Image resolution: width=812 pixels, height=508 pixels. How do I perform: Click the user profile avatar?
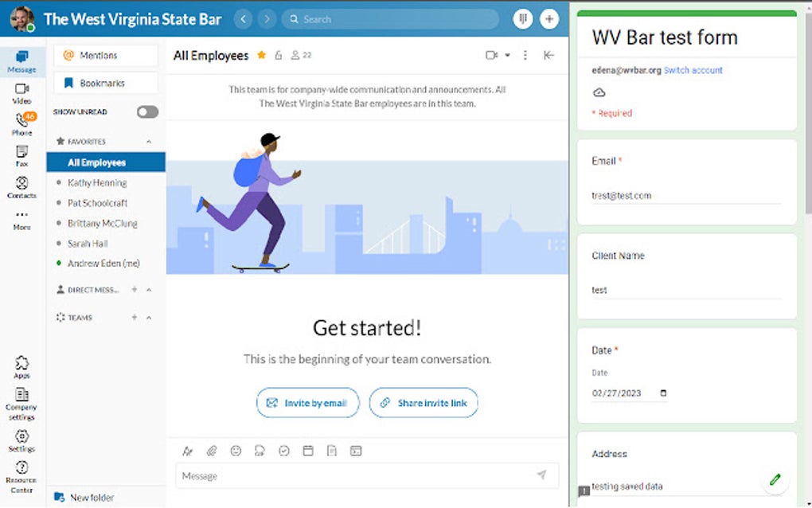(x=21, y=19)
